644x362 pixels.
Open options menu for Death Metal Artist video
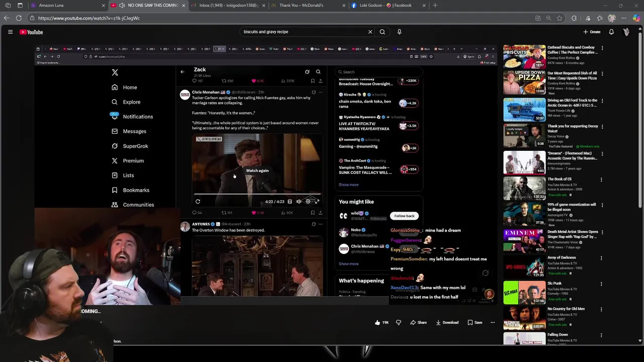pyautogui.click(x=602, y=232)
